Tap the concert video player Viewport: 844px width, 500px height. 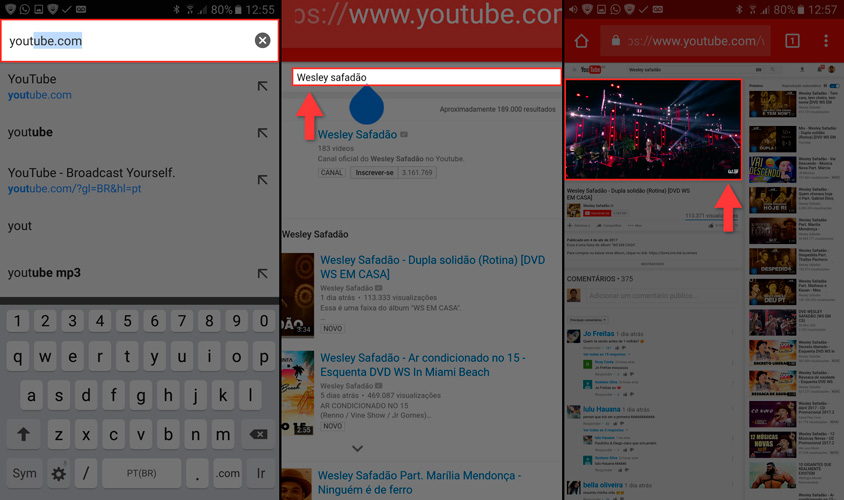click(x=653, y=129)
